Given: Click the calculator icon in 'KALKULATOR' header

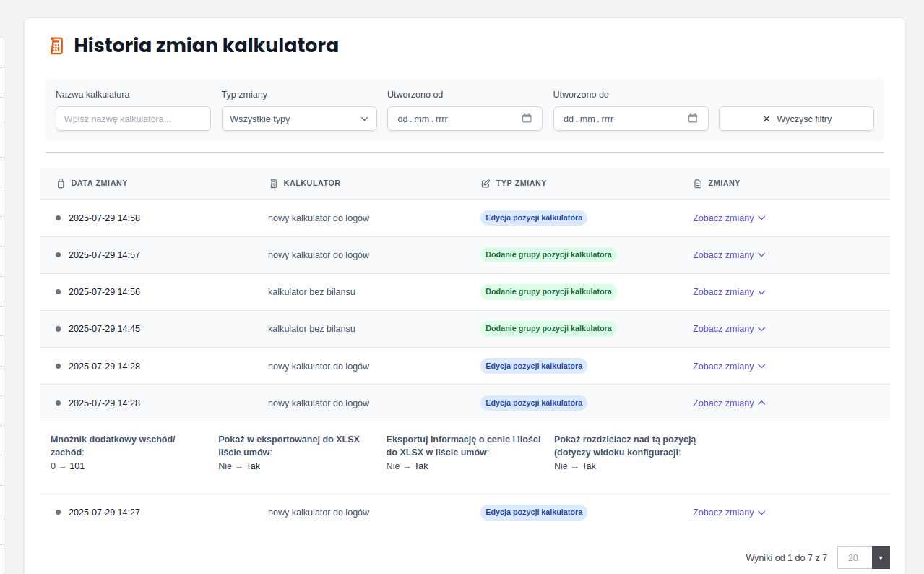Looking at the screenshot, I should click(273, 184).
